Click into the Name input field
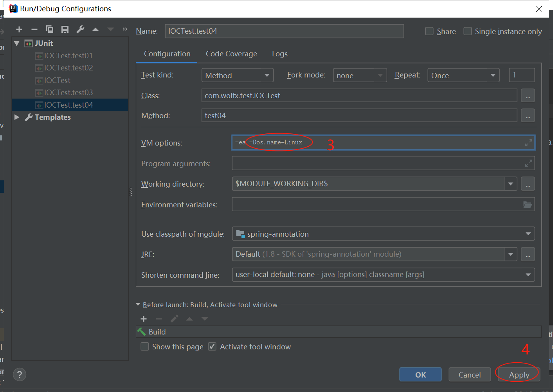This screenshot has width=553, height=392. (x=285, y=31)
